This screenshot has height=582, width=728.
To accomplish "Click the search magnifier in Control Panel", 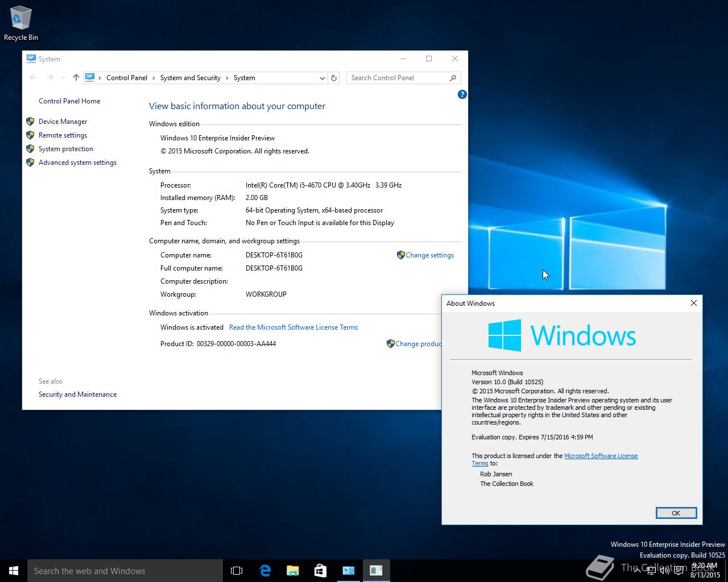I will [453, 78].
